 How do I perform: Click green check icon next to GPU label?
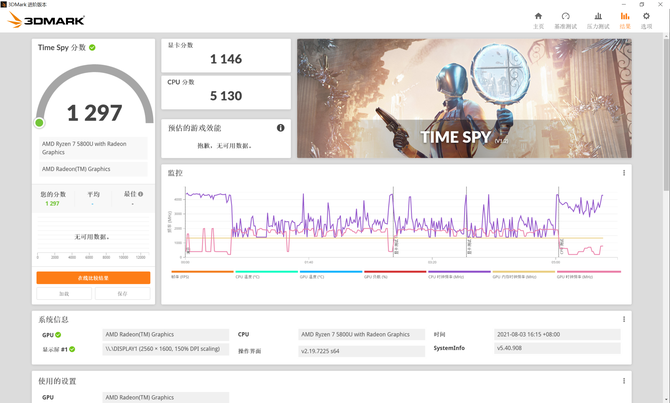pos(58,335)
